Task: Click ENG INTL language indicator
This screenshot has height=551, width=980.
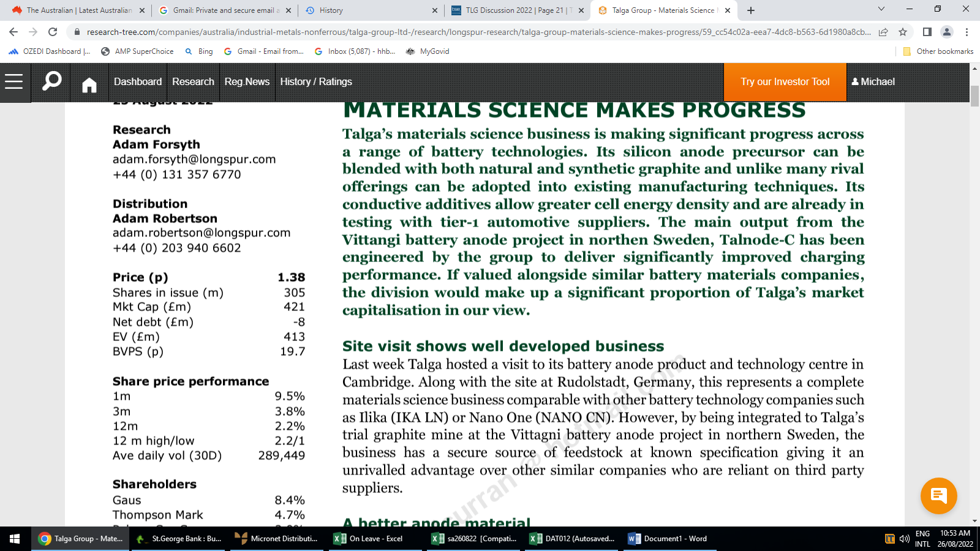Action: click(922, 539)
